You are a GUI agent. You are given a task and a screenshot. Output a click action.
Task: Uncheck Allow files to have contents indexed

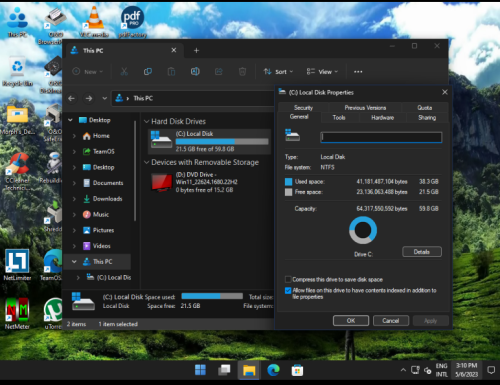288,290
